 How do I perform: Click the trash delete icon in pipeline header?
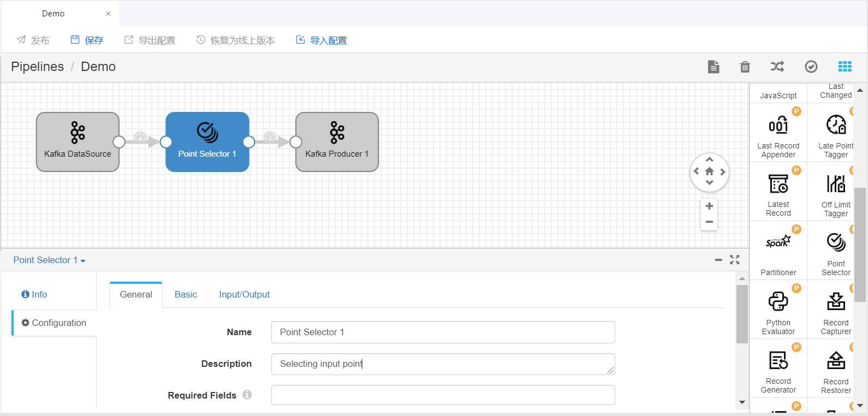click(x=745, y=67)
